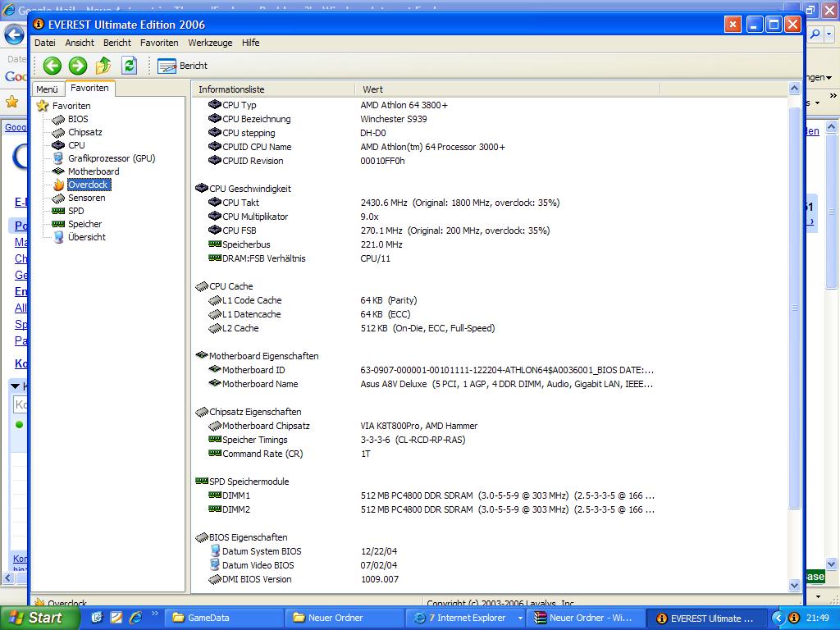Open the Favoriten menu
Viewport: 840px width, 630px height.
tap(159, 43)
